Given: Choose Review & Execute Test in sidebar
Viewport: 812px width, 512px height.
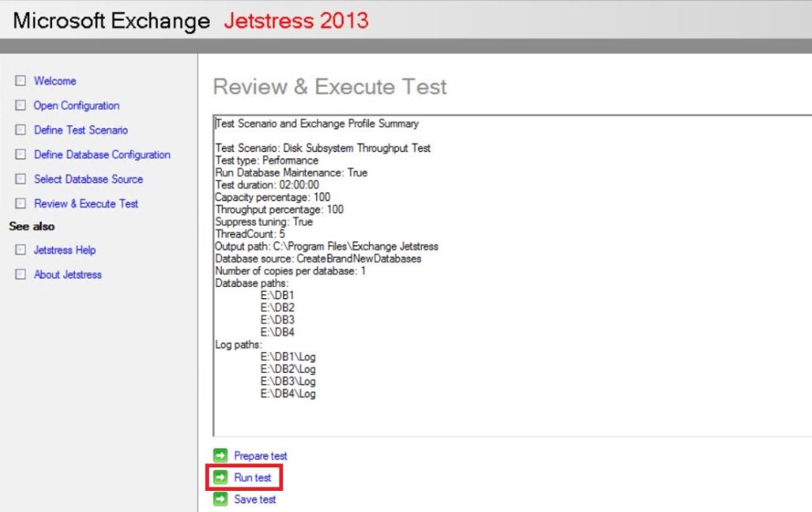Looking at the screenshot, I should click(x=86, y=204).
